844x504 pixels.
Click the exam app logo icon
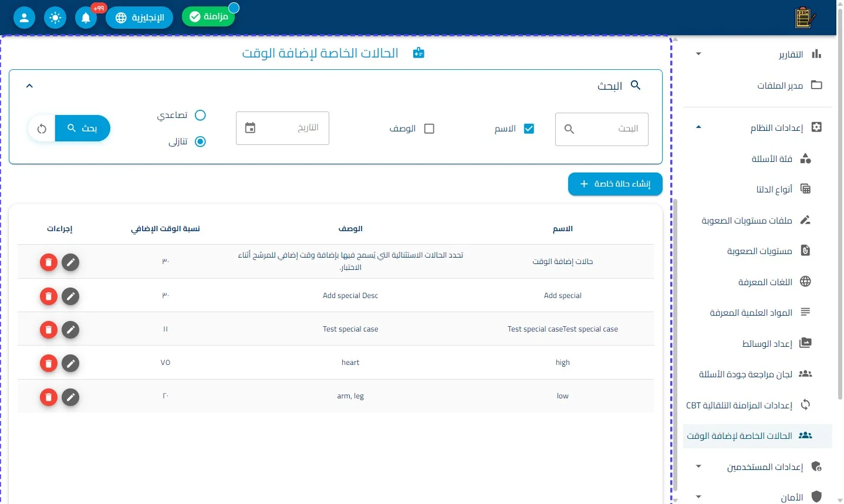(805, 18)
